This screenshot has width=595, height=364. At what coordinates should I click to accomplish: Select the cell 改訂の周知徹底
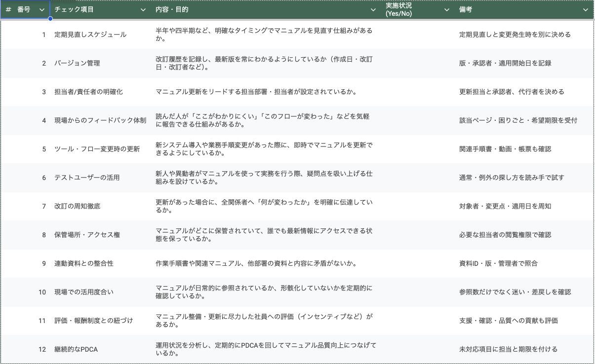(x=77, y=206)
